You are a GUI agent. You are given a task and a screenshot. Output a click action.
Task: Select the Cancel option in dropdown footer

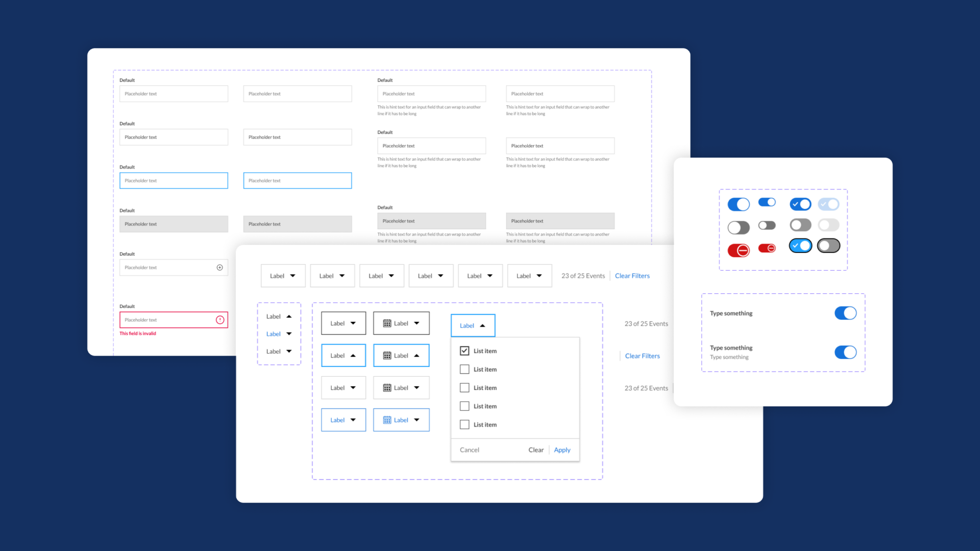[x=469, y=449]
